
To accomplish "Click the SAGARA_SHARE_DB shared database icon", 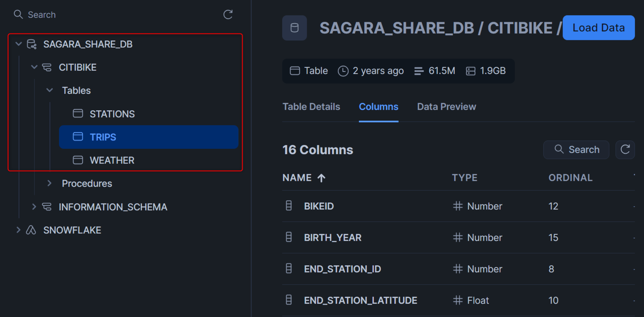I will tap(32, 44).
